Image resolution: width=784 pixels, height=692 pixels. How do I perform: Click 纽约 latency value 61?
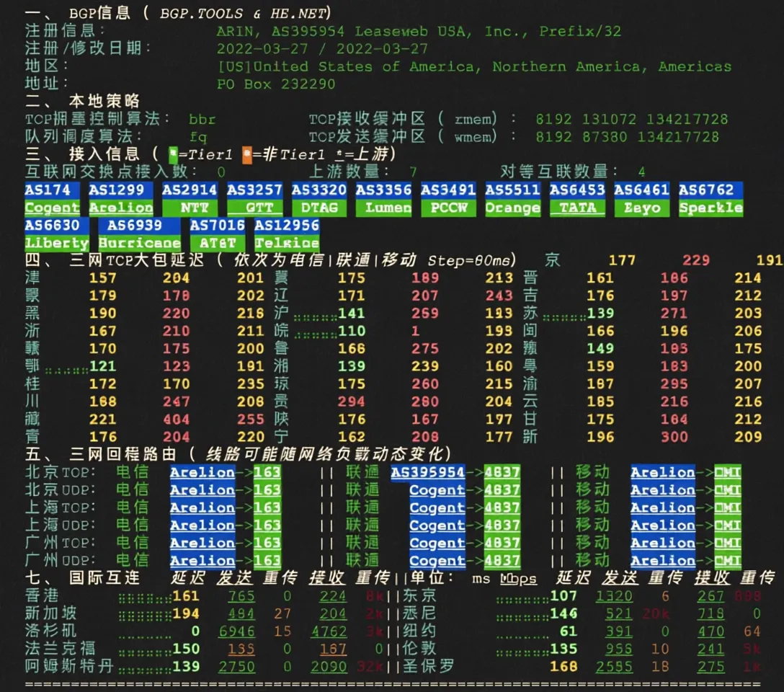click(569, 631)
